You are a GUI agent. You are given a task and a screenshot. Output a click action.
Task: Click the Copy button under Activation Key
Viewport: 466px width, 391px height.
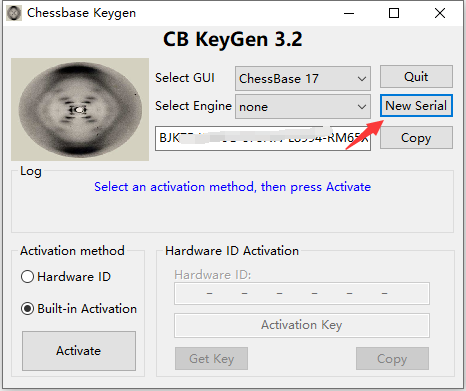pos(392,359)
